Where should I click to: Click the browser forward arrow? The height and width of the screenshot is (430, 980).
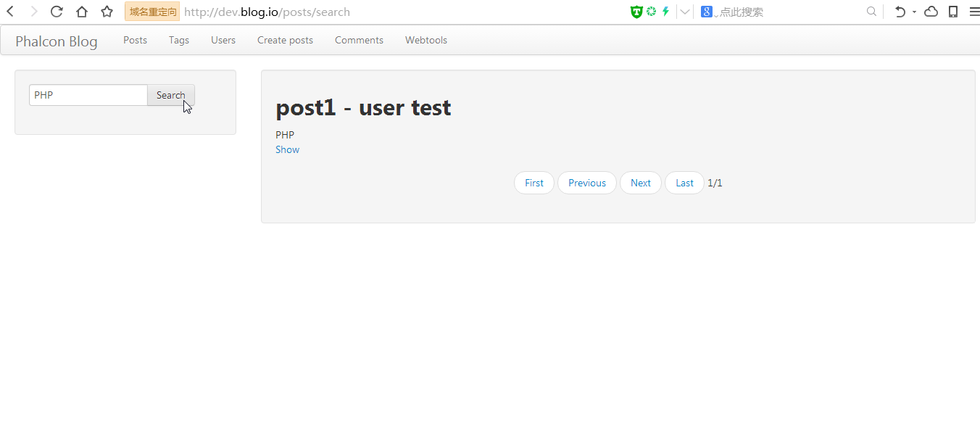pyautogui.click(x=33, y=12)
